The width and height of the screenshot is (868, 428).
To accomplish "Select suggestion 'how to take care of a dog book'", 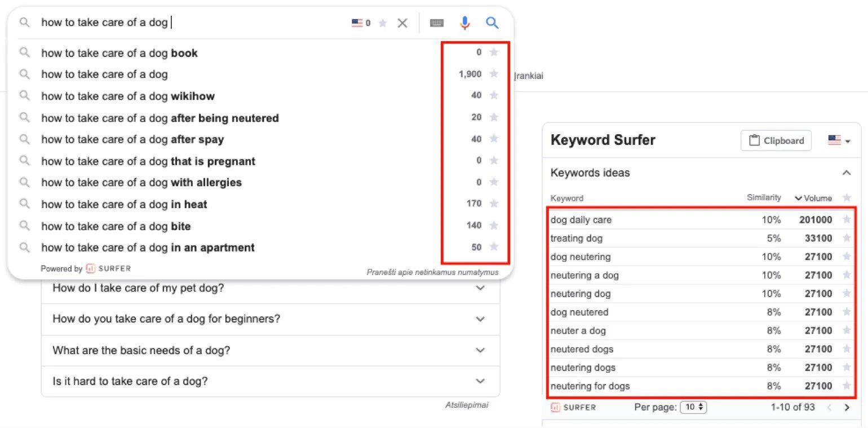I will [119, 54].
